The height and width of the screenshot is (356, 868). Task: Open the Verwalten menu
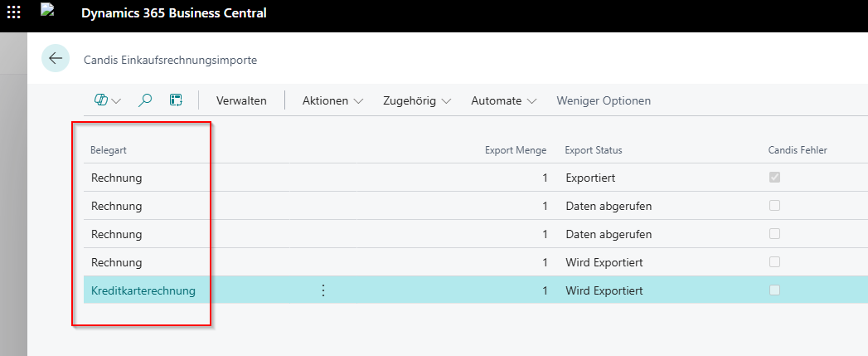tap(241, 100)
